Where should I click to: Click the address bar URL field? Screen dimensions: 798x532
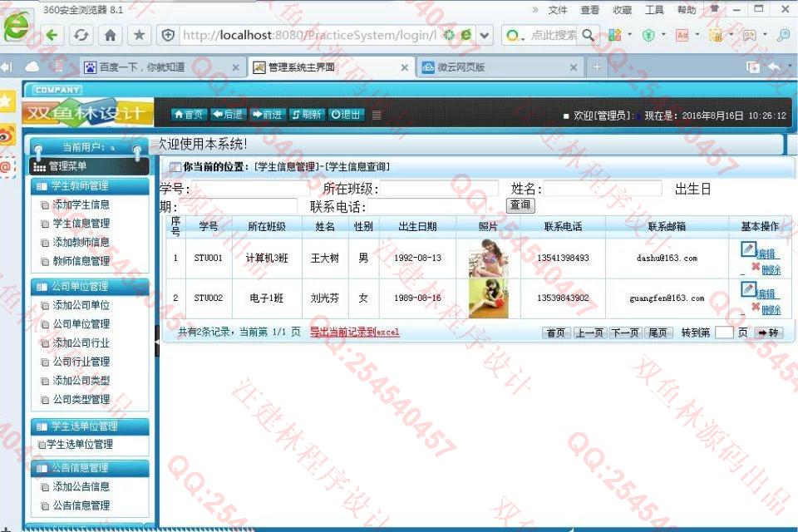pyautogui.click(x=309, y=35)
